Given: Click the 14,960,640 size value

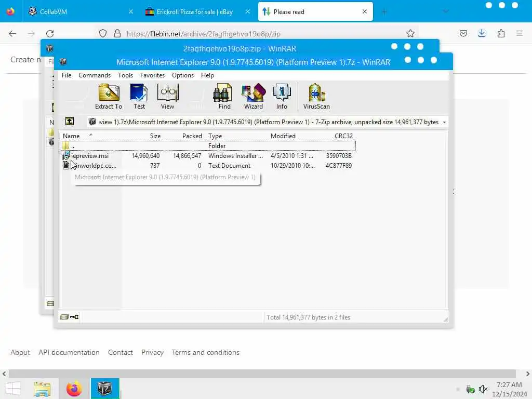Looking at the screenshot, I should 145,156.
